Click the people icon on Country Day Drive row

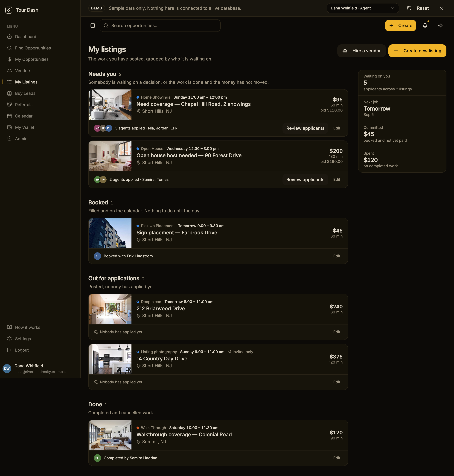[96, 382]
